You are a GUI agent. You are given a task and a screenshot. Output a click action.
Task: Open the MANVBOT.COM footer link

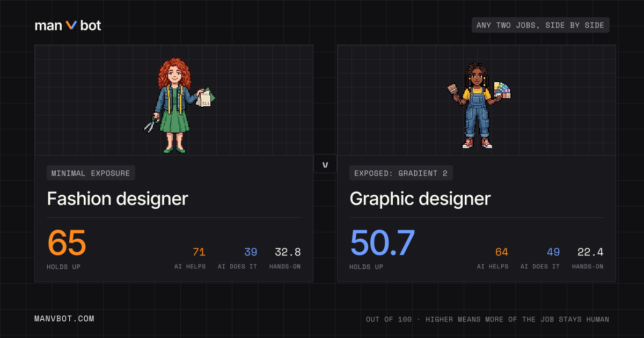64,319
